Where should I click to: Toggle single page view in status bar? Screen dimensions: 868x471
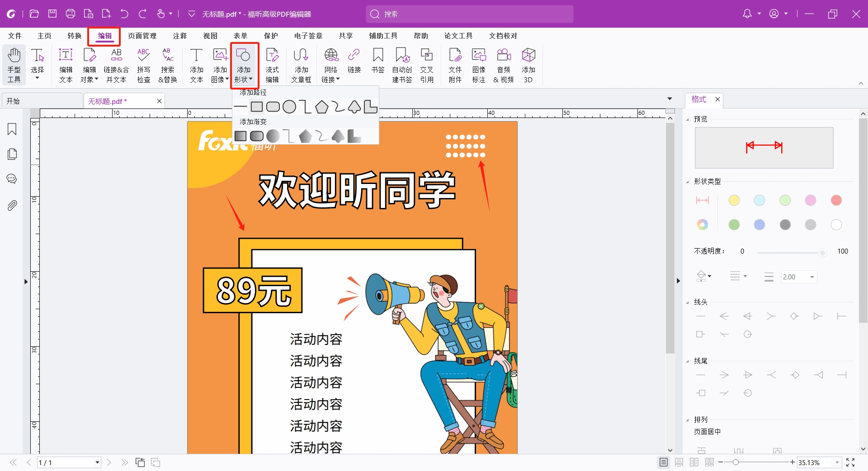(663, 462)
